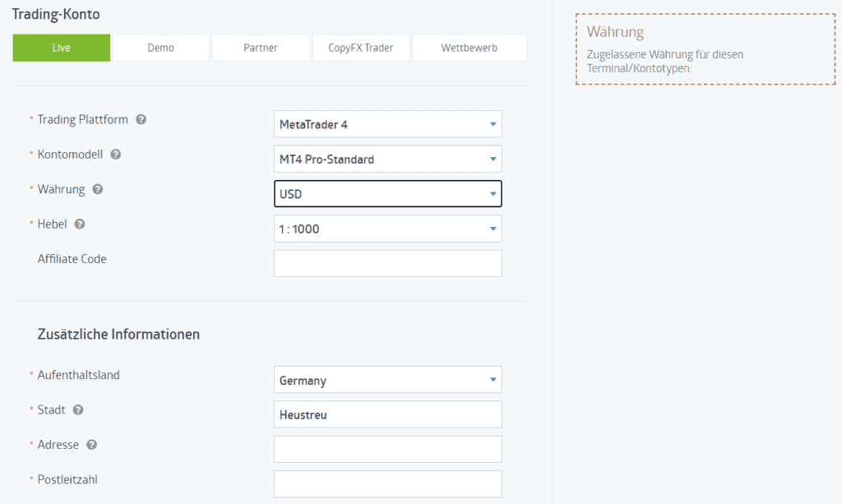This screenshot has height=504, width=842.
Task: Switch to the Wettbewerb tab
Action: coord(469,48)
